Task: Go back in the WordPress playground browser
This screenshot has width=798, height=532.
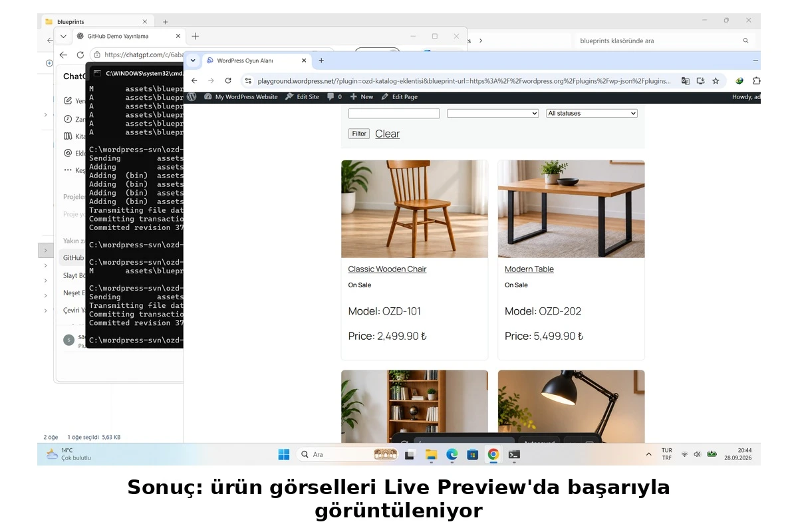Action: pyautogui.click(x=194, y=80)
